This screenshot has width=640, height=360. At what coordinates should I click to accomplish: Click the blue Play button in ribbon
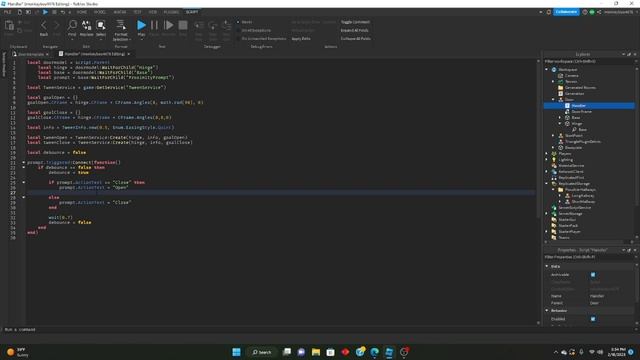(x=141, y=26)
